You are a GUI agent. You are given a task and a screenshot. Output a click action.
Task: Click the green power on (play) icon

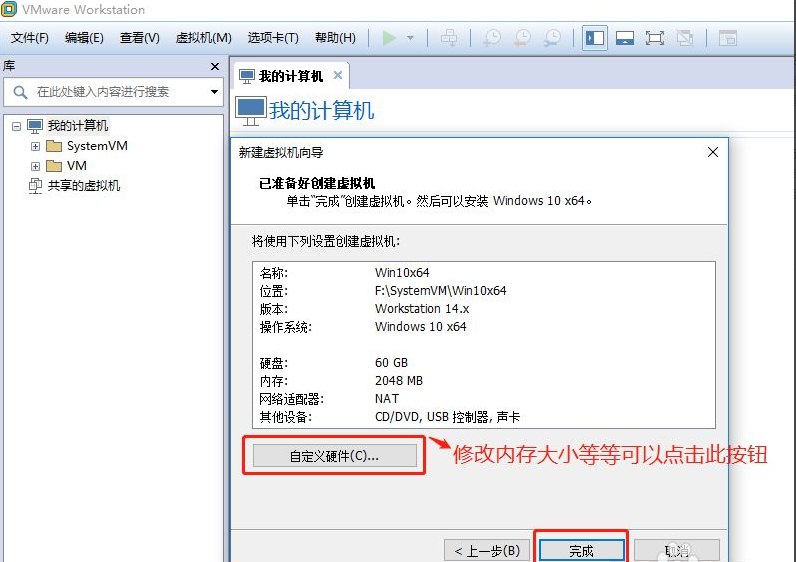point(389,38)
